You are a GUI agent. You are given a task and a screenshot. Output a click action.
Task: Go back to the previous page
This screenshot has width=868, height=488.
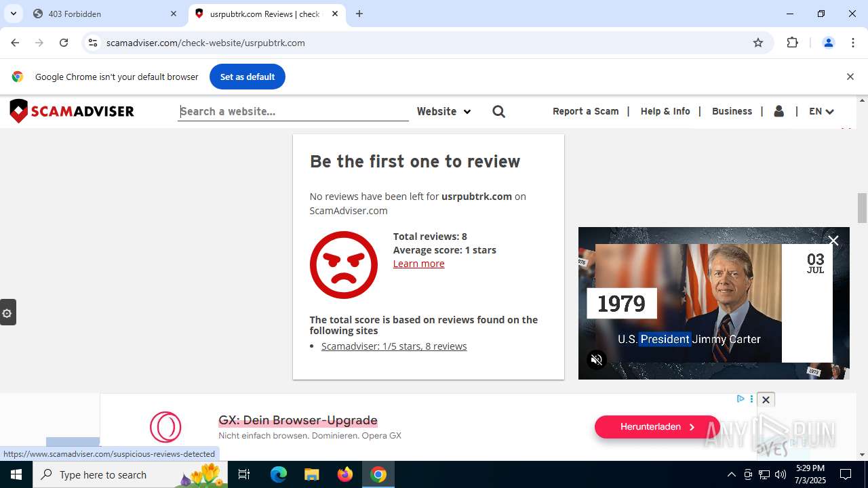tap(15, 43)
